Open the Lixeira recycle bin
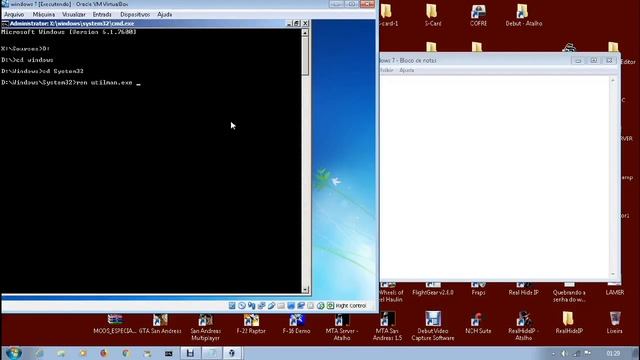Image resolution: width=640 pixels, height=360 pixels. tap(614, 323)
